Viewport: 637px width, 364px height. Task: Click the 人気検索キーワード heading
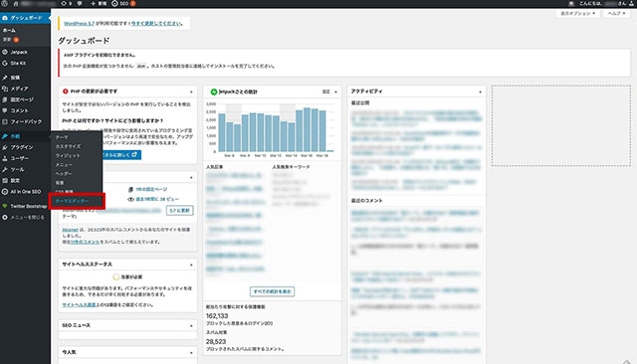[291, 167]
